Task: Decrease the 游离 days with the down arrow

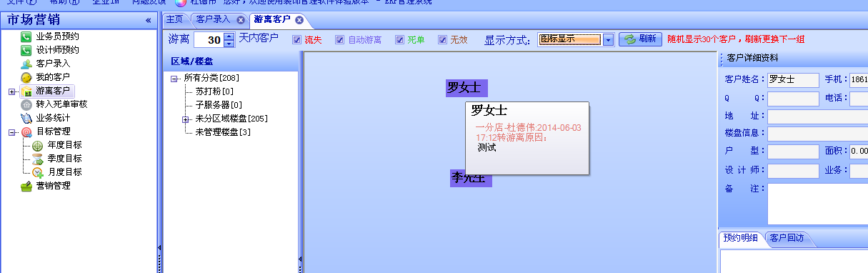Action: pyautogui.click(x=229, y=44)
